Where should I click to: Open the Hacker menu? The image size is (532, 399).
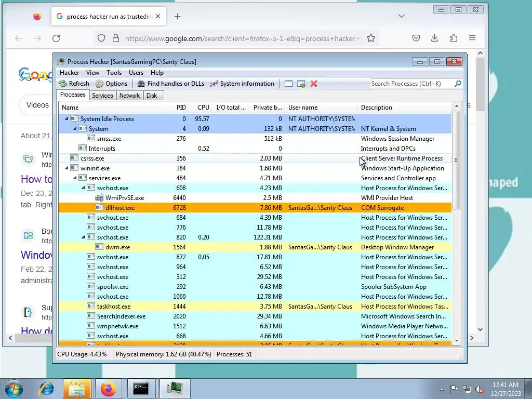[69, 73]
